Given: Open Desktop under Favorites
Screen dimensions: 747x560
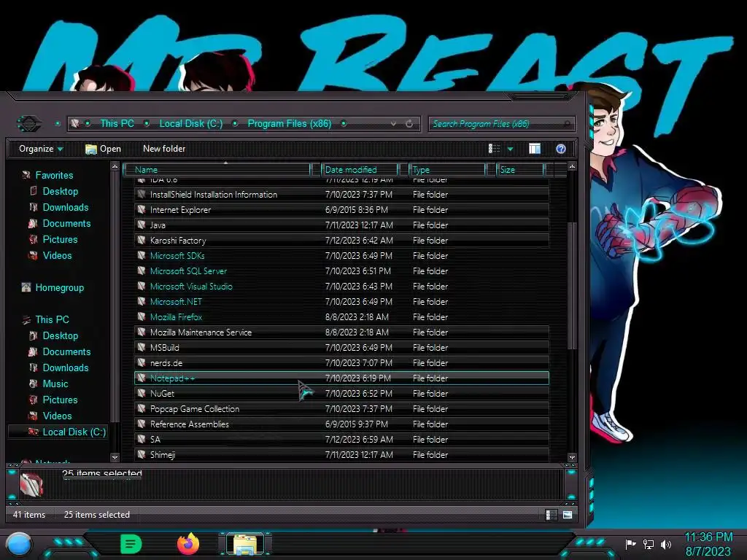Looking at the screenshot, I should (60, 191).
